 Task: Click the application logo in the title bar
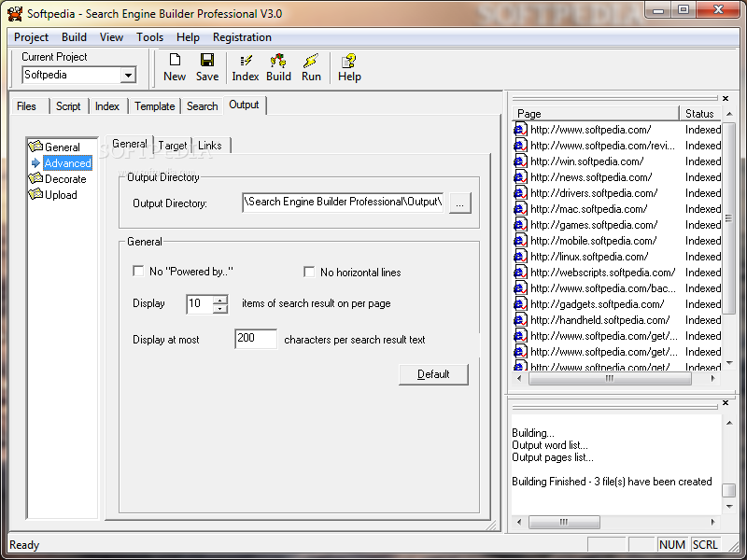(14, 13)
